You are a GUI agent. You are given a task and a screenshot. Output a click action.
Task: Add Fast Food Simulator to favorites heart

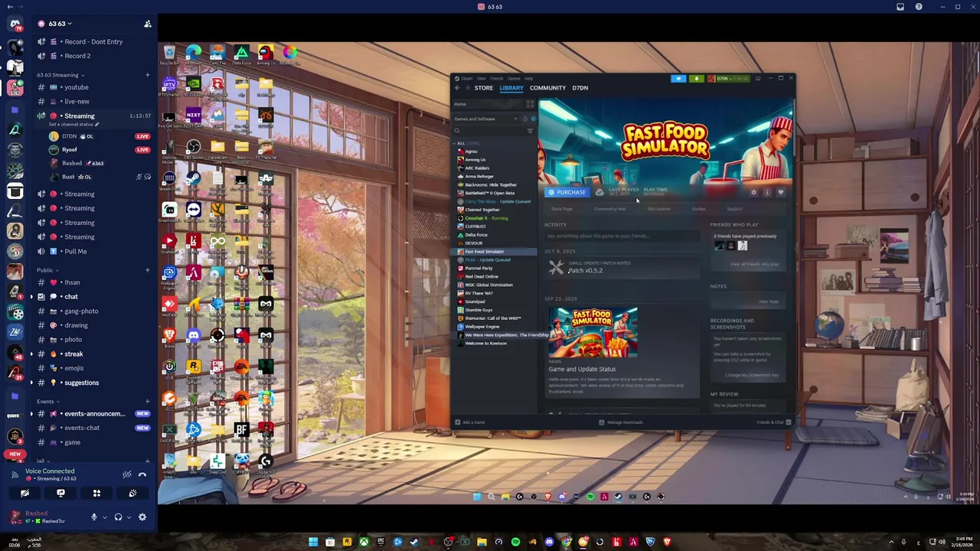coord(781,193)
